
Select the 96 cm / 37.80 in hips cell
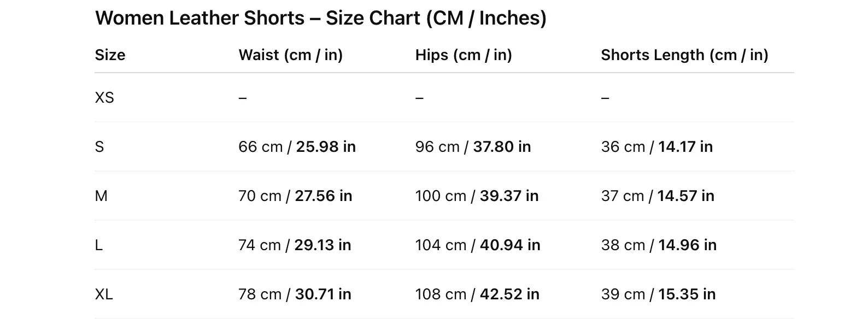[473, 147]
